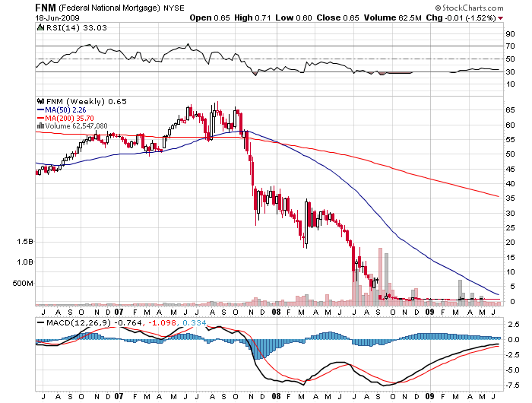This screenshot has width=532, height=403.
Task: Click the Open 0.65 value
Action: tap(210, 17)
